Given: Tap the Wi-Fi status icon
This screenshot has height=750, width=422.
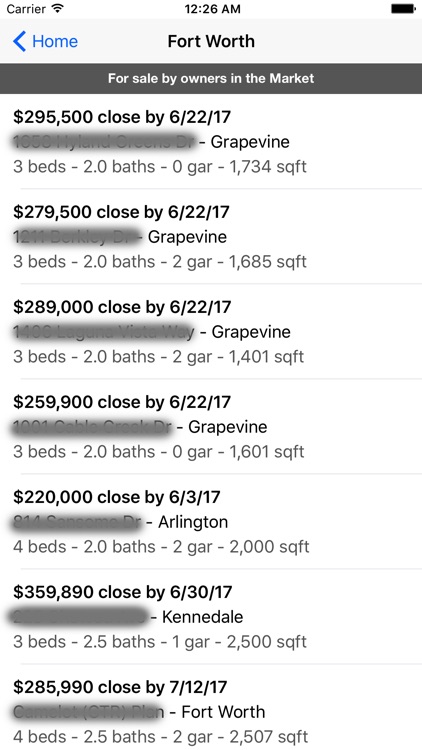Looking at the screenshot, I should click(x=58, y=9).
